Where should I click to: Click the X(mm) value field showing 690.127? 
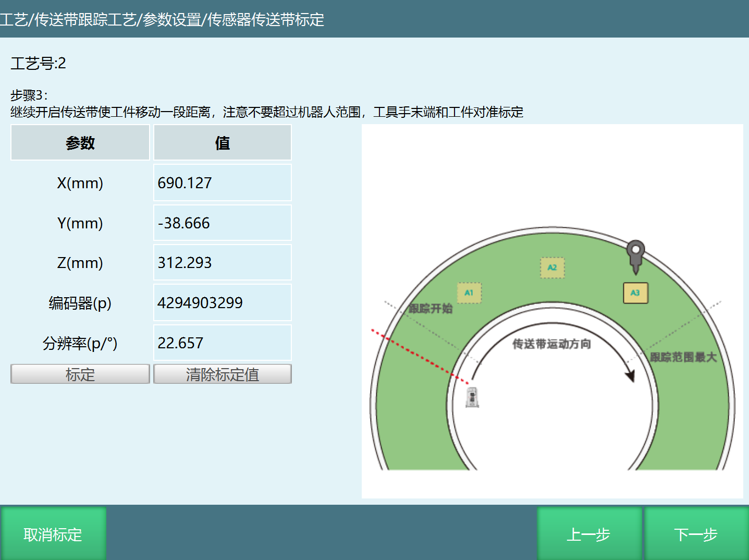[222, 182]
